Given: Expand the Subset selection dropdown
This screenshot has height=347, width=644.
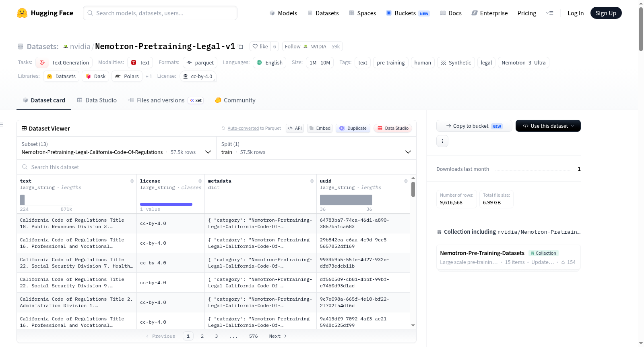Looking at the screenshot, I should click(x=117, y=148).
